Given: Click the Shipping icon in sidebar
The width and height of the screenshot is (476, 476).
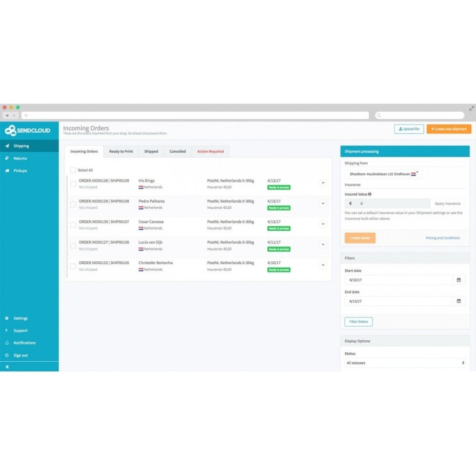Looking at the screenshot, I should click(x=7, y=146).
